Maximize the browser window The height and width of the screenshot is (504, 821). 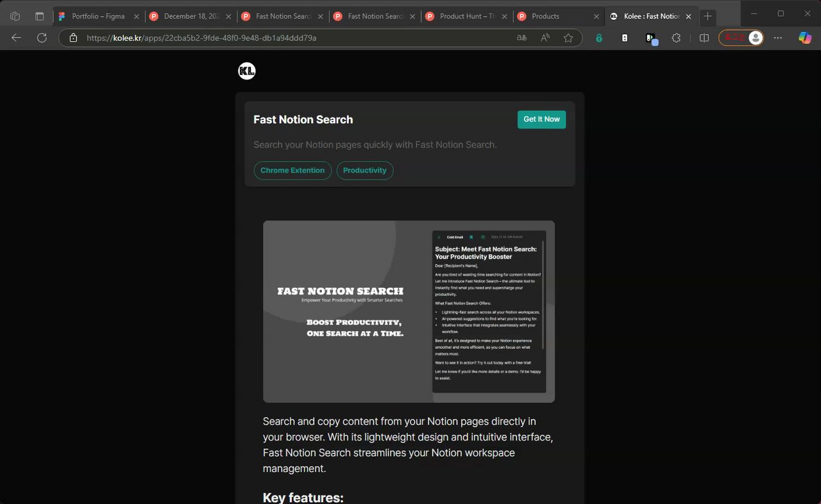coord(781,13)
